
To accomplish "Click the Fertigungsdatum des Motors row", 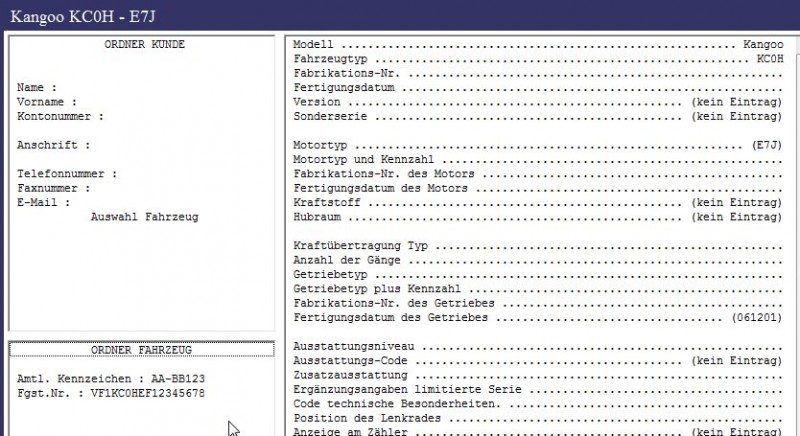I will [538, 188].
